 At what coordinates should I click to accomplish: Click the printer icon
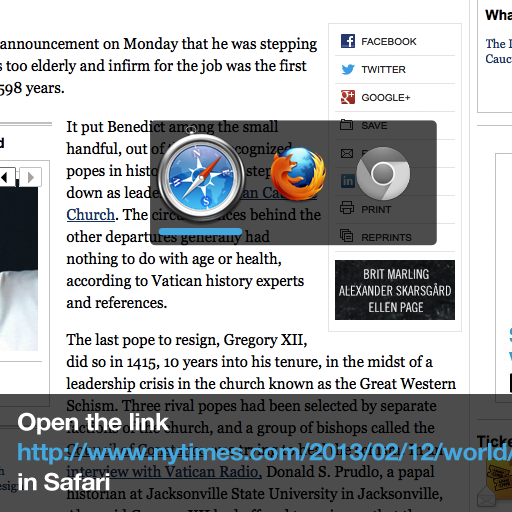click(347, 208)
